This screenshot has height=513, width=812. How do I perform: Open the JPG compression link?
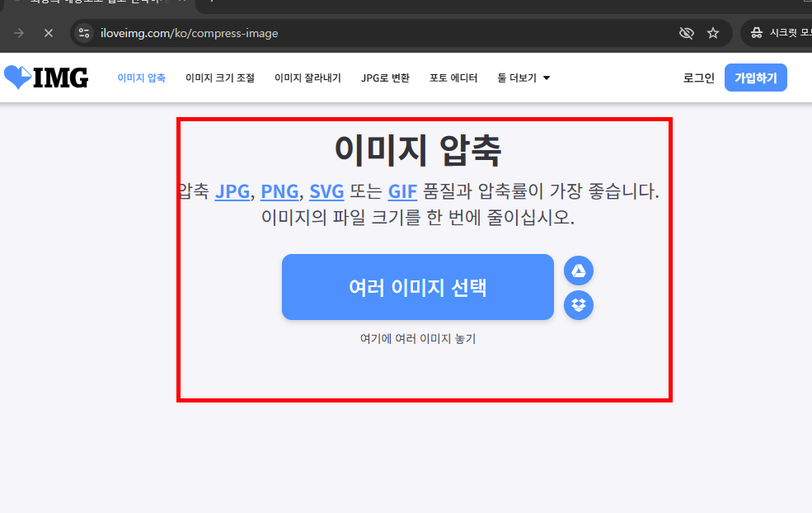[232, 191]
